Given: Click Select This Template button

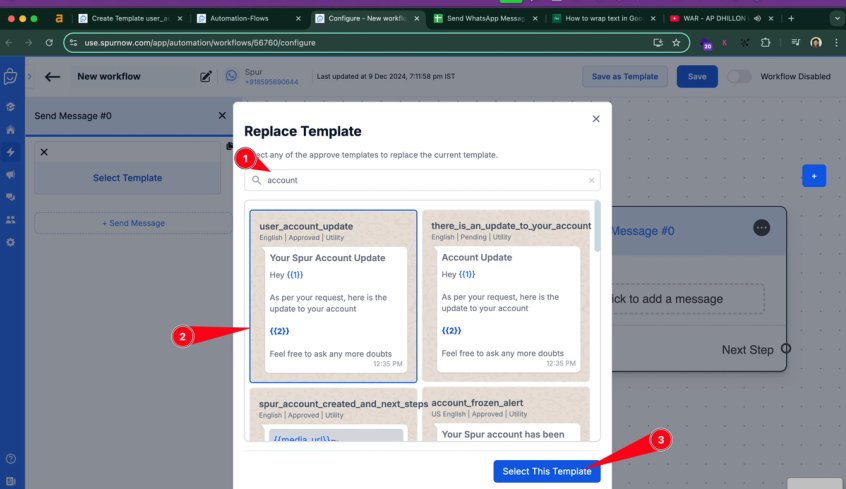Looking at the screenshot, I should tap(547, 471).
